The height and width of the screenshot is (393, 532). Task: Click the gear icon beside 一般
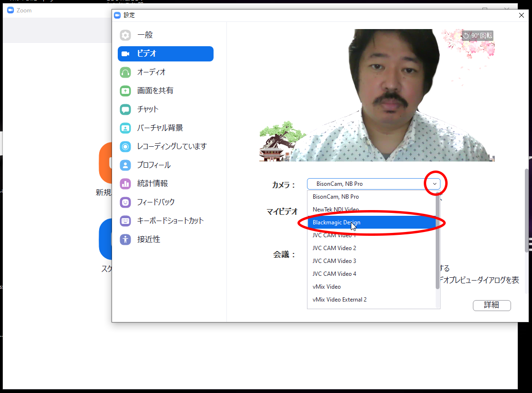click(x=125, y=35)
